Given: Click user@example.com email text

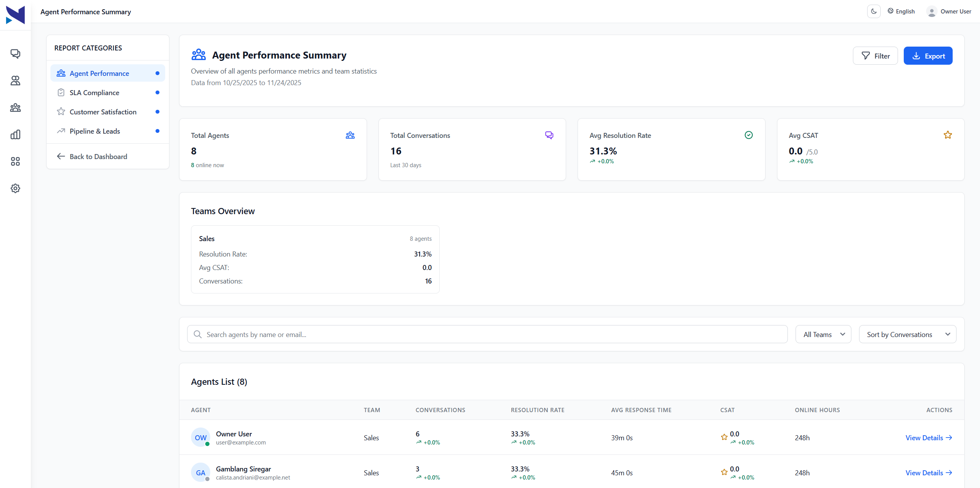Looking at the screenshot, I should (241, 443).
